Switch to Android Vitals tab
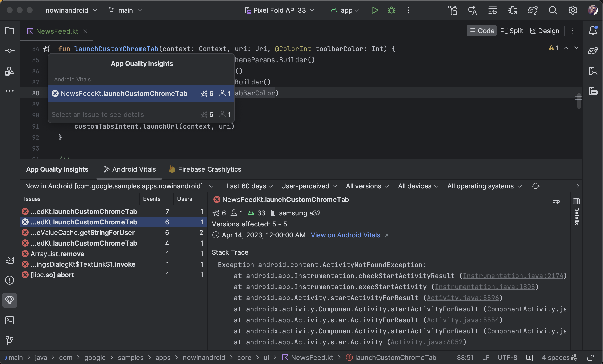Viewport: 603px width, 364px height. point(134,169)
